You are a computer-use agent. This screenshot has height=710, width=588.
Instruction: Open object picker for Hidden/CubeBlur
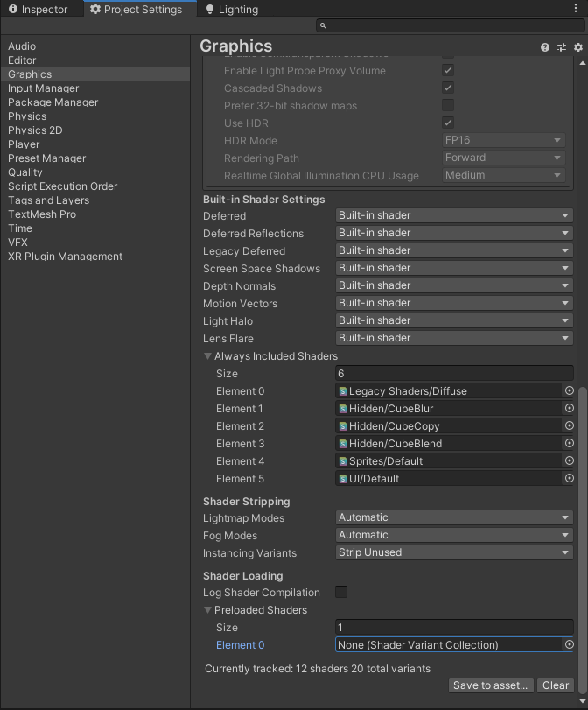pyautogui.click(x=570, y=408)
